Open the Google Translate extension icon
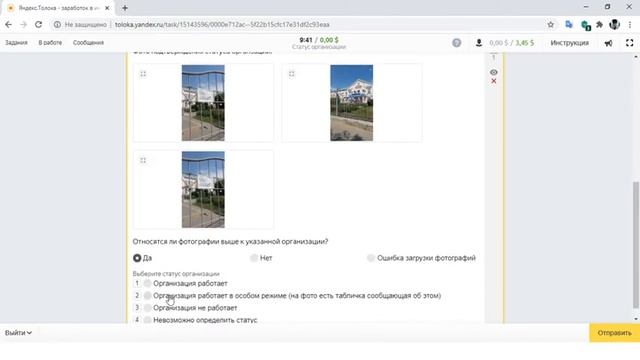This screenshot has width=640, height=360. pos(569,24)
